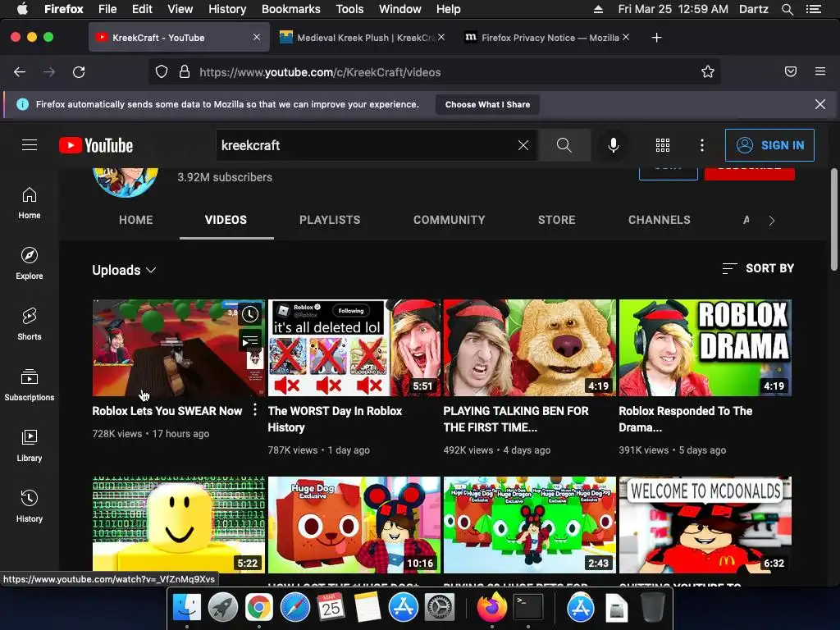Open Library in the sidebar

click(x=30, y=445)
